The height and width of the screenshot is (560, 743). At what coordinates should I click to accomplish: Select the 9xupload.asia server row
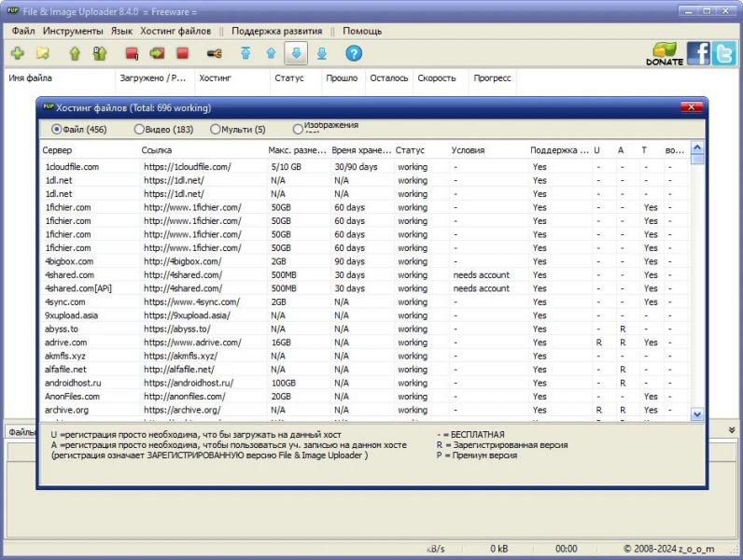[365, 315]
